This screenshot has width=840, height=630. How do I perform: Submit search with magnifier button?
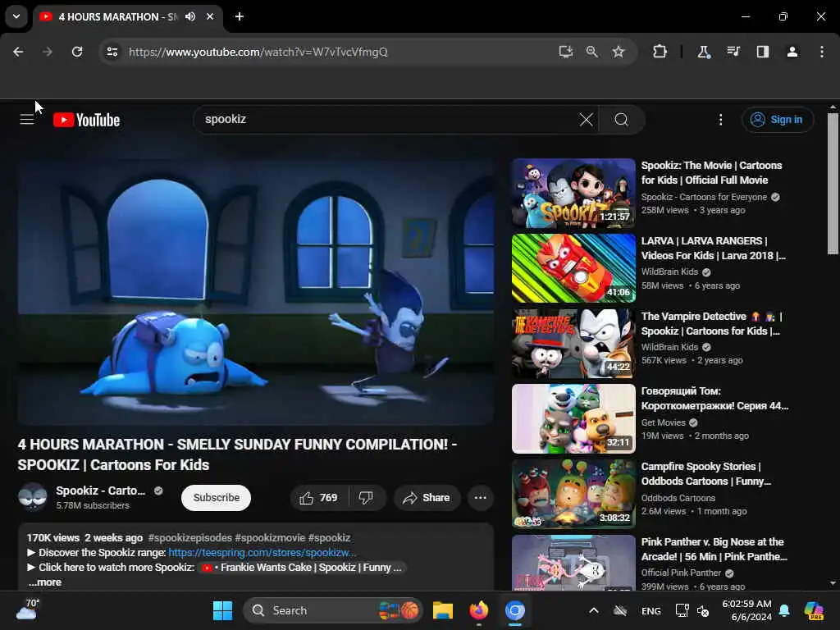pos(622,120)
